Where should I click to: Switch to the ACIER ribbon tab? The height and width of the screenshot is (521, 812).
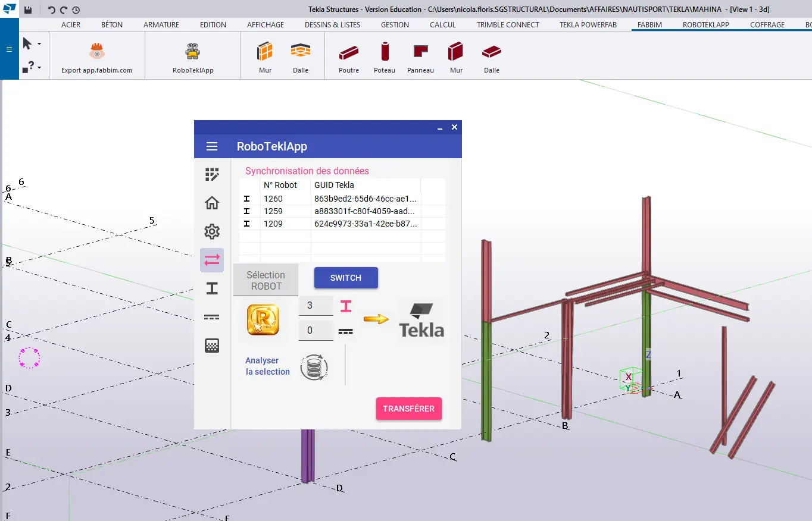(x=71, y=25)
